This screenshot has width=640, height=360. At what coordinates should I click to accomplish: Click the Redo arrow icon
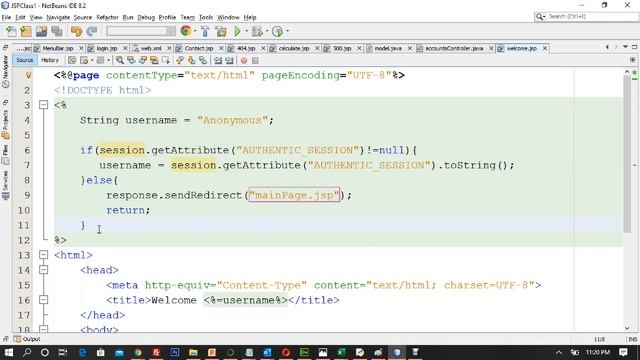(92, 31)
